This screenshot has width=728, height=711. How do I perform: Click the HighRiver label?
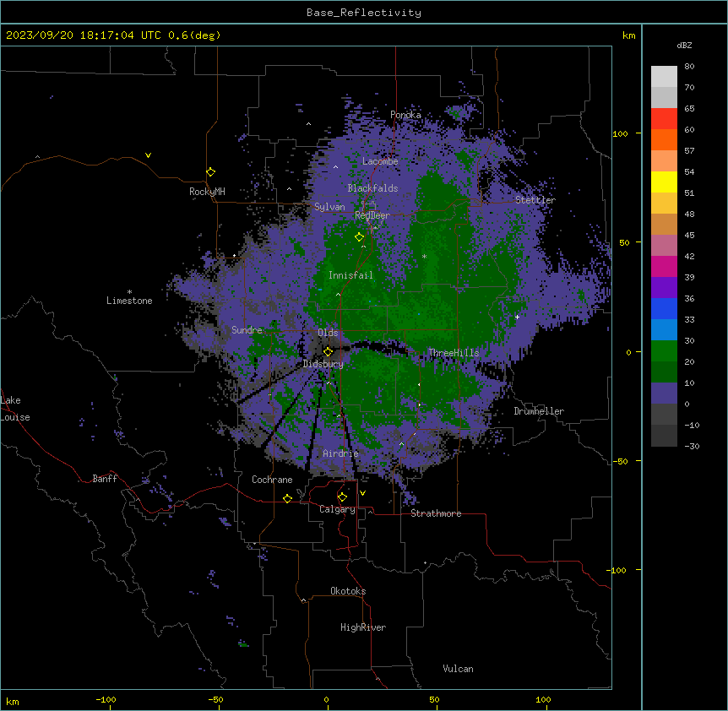pos(363,627)
